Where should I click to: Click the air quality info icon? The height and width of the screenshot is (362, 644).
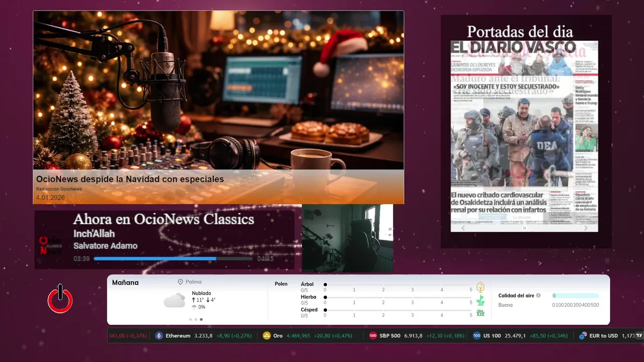point(538,296)
